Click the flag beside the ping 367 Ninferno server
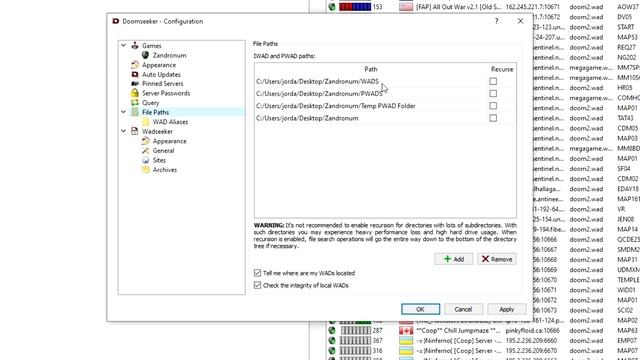Screen dimensions: 640x360 pyautogui.click(x=406, y=340)
